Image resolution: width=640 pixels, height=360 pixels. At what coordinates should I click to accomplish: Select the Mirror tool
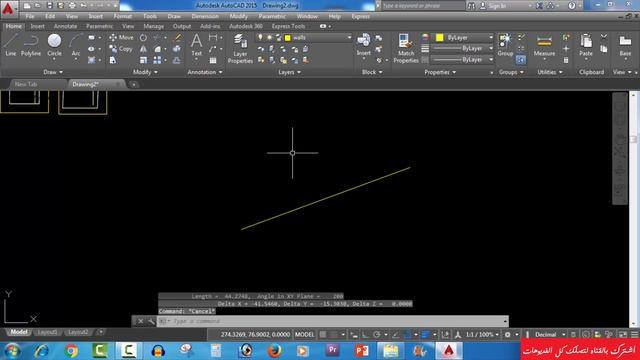143,49
